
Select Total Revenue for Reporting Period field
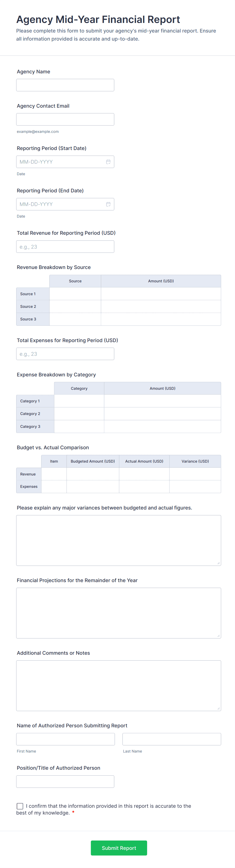pyautogui.click(x=65, y=247)
